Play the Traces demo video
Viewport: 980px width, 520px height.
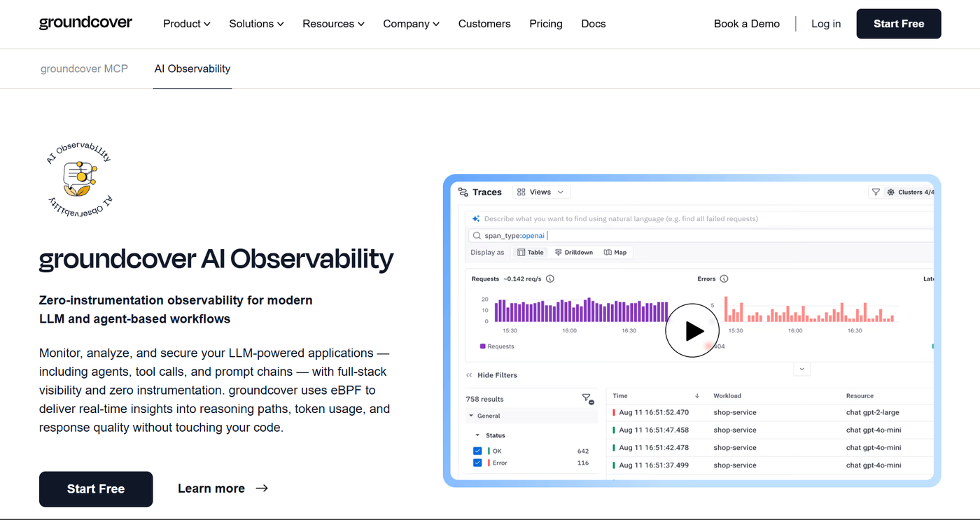point(692,330)
